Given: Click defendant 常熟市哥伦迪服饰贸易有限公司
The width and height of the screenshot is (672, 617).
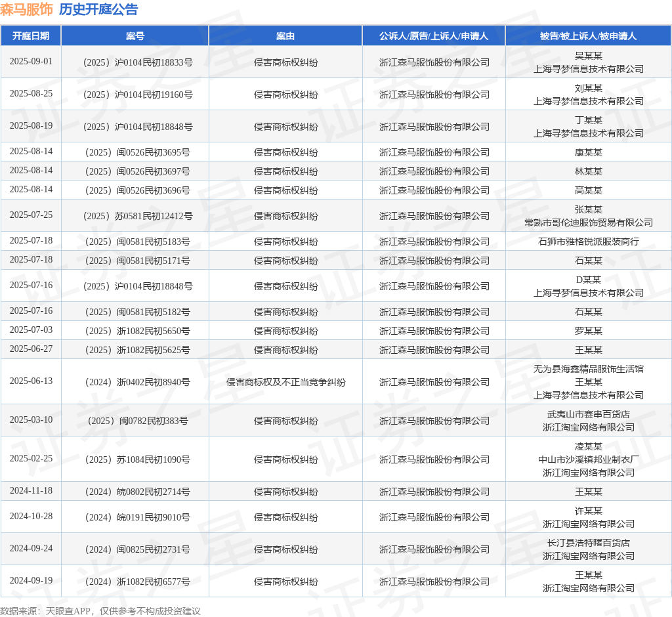Looking at the screenshot, I should coord(589,223).
